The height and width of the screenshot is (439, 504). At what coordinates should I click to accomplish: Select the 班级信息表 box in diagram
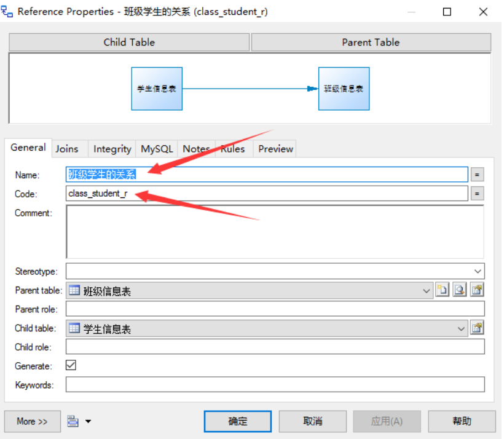coord(344,89)
